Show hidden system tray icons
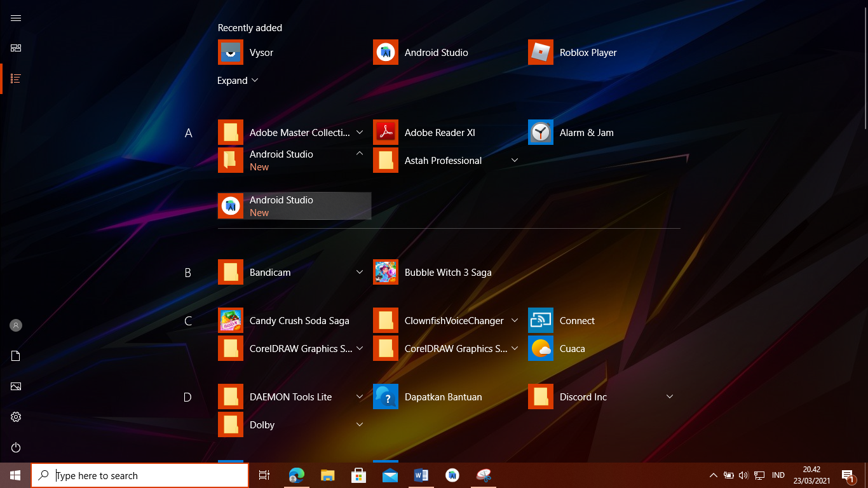Viewport: 868px width, 488px height. point(713,475)
